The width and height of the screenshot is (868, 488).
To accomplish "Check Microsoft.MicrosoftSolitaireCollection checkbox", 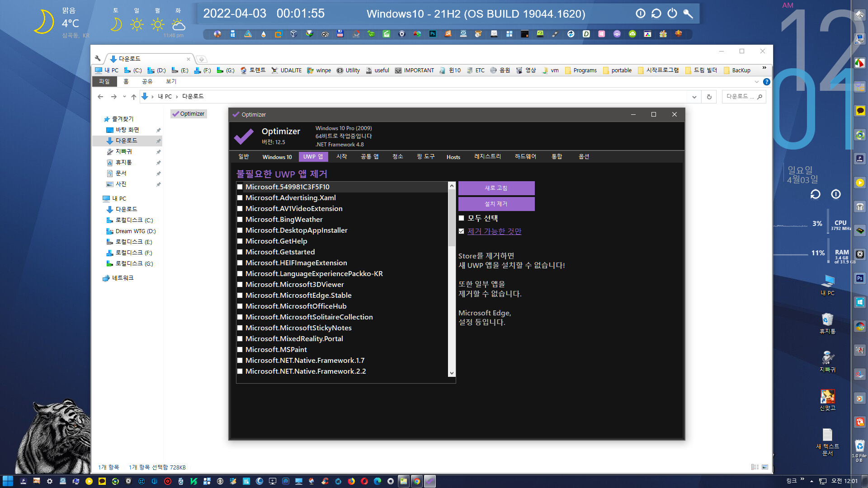I will pyautogui.click(x=240, y=317).
